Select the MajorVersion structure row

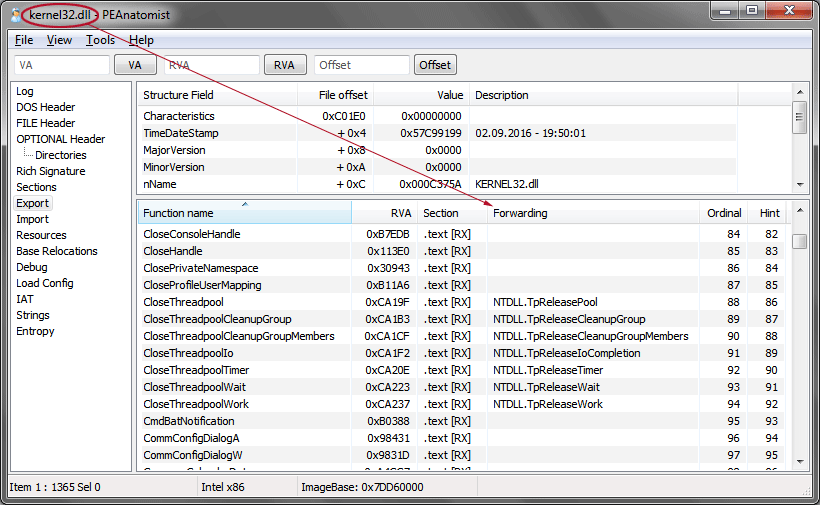click(x=437, y=150)
